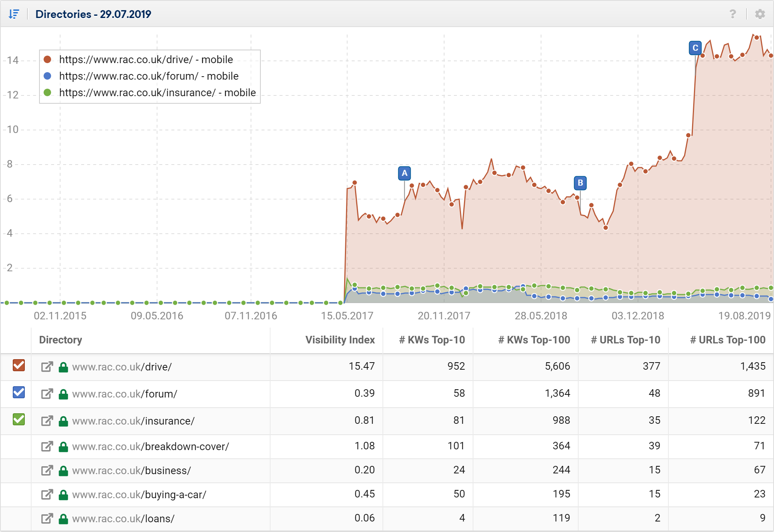
Task: Click the 15.05.2017 x-axis date label
Action: click(x=347, y=316)
